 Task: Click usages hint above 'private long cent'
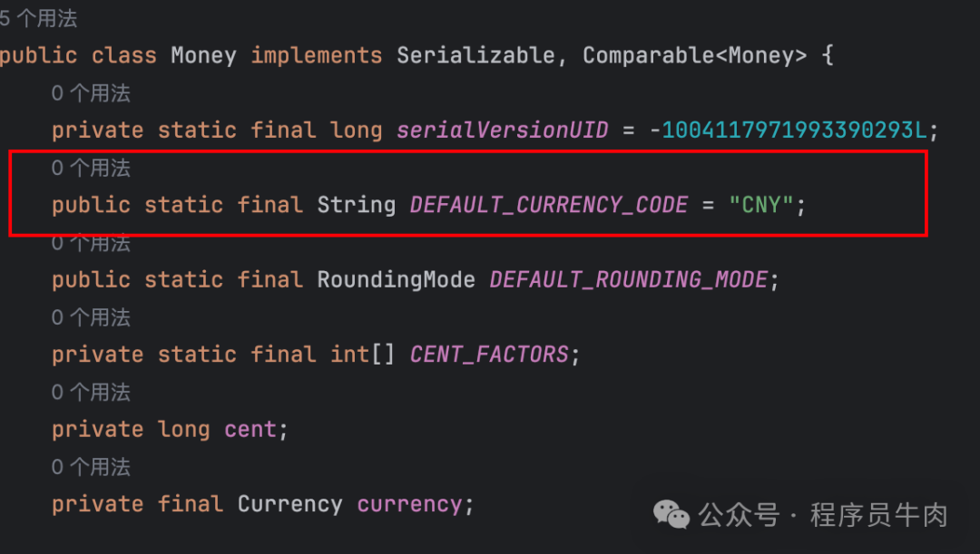tap(91, 393)
